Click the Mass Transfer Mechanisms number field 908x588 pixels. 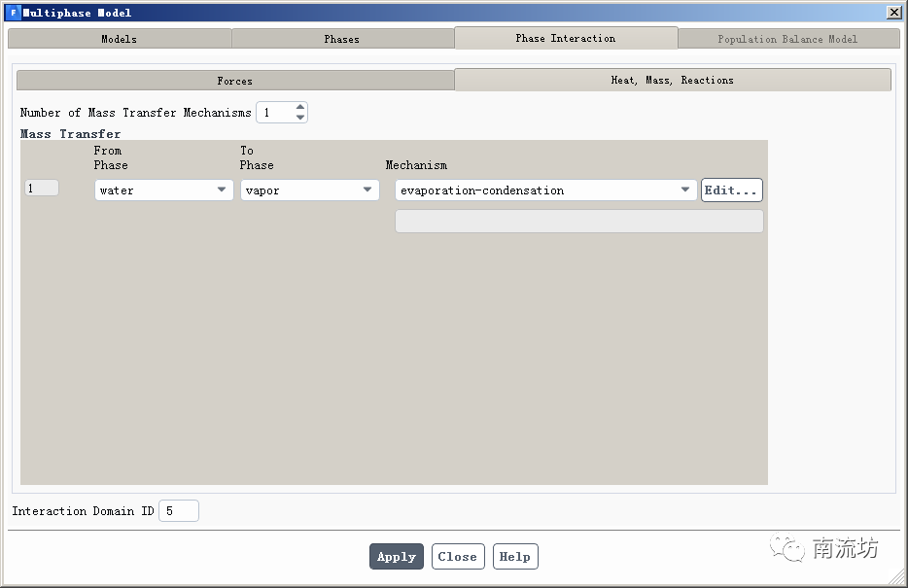tap(274, 113)
